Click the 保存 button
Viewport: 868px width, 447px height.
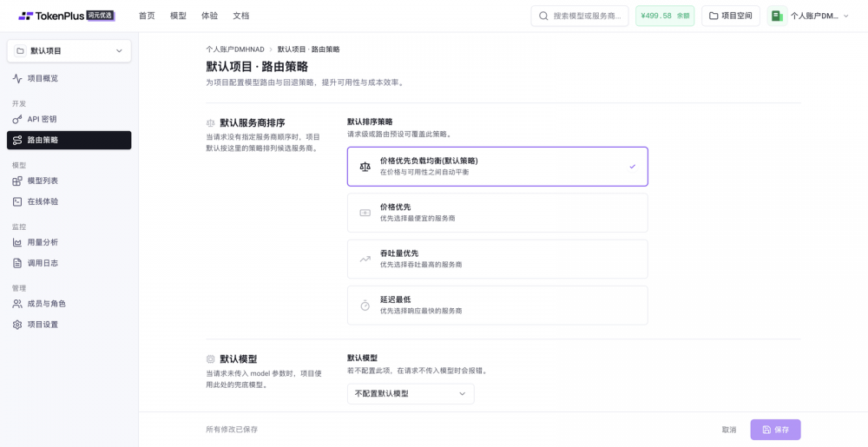(x=775, y=430)
